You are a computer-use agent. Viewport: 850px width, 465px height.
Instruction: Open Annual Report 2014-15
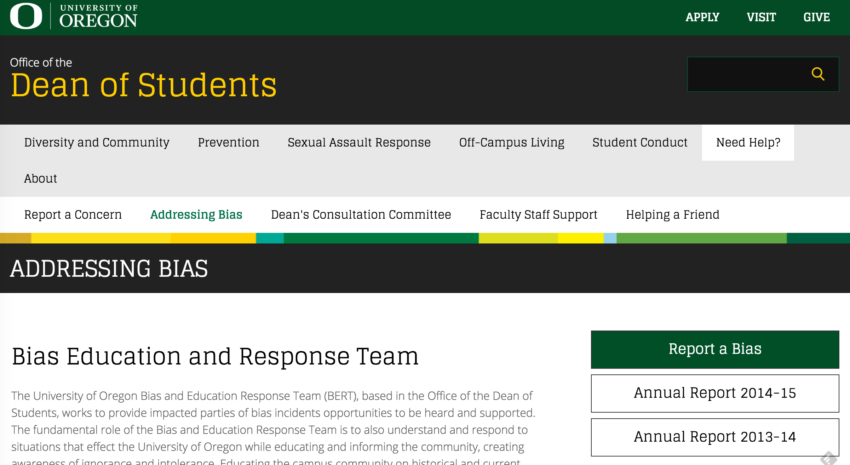[715, 393]
